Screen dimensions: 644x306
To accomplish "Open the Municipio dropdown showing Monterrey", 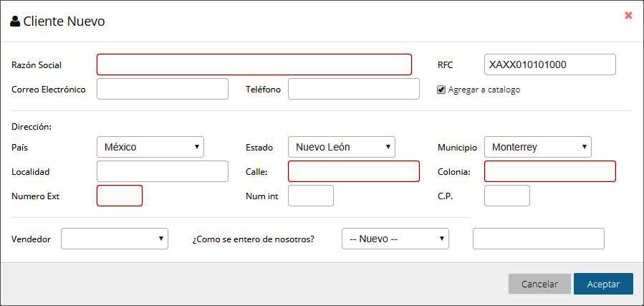I will click(538, 147).
